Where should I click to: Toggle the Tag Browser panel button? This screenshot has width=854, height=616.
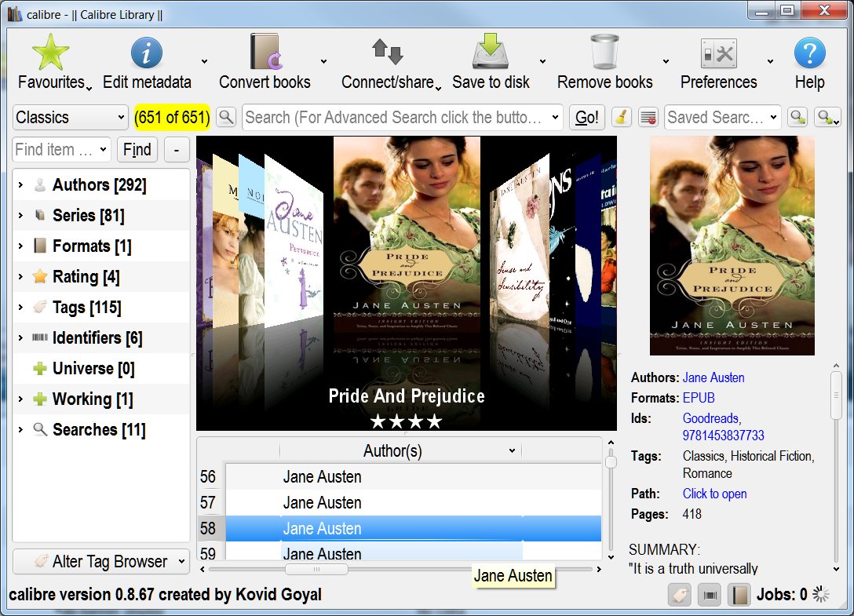[x=681, y=595]
